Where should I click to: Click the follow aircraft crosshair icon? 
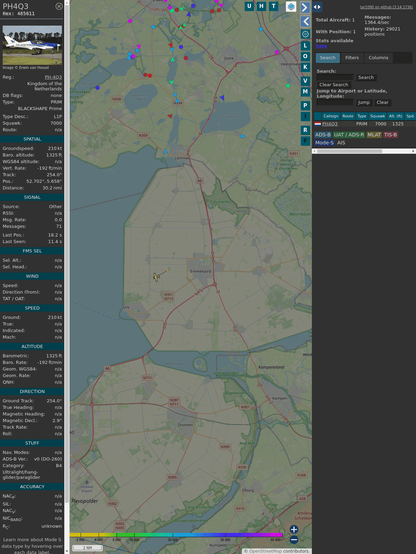click(305, 34)
